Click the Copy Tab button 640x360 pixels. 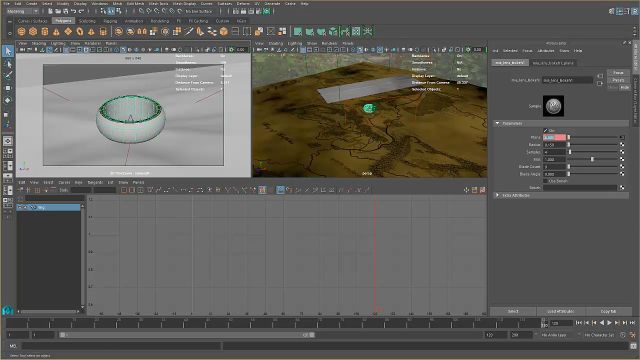pyautogui.click(x=608, y=311)
